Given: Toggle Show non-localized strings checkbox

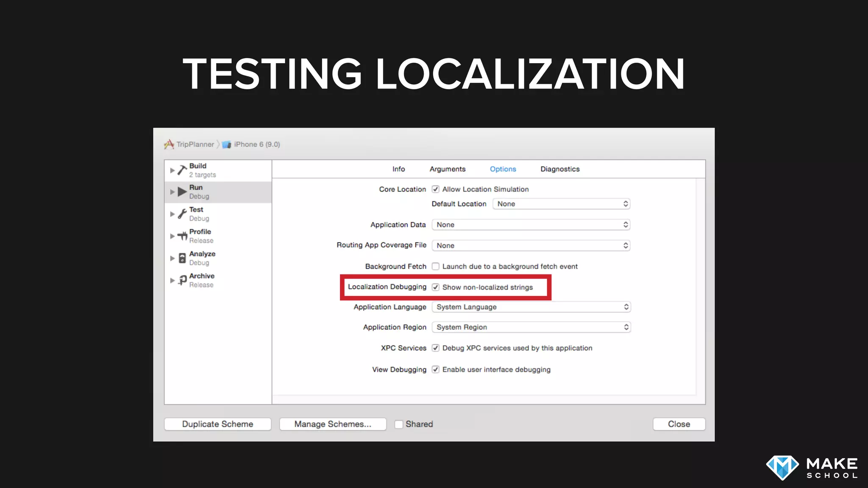Looking at the screenshot, I should tap(435, 287).
